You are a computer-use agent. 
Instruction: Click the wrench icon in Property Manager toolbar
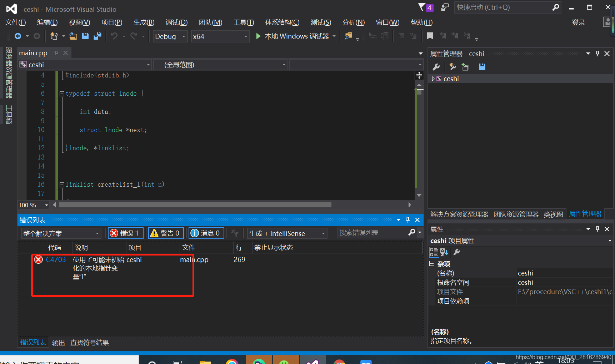coord(436,67)
